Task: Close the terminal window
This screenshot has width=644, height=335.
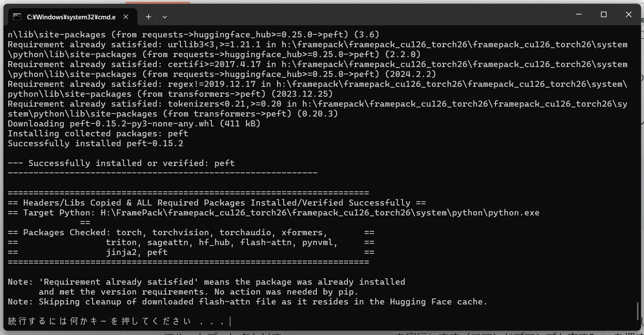Action: pyautogui.click(x=629, y=15)
